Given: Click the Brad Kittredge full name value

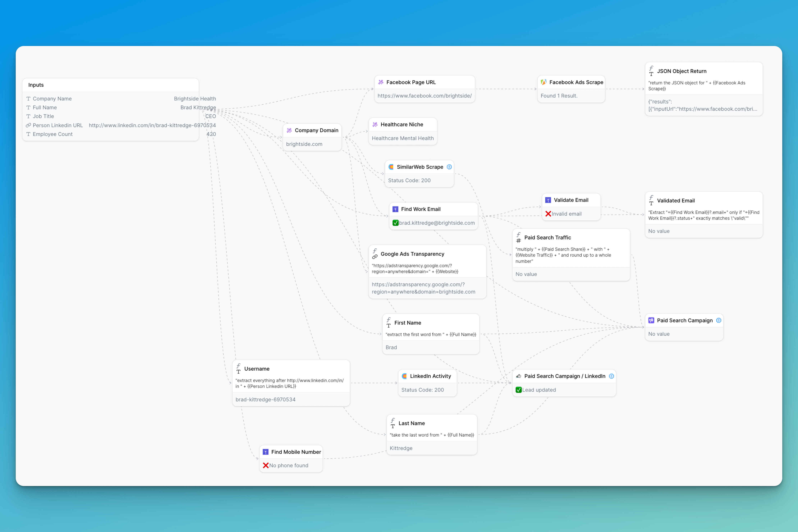Looking at the screenshot, I should coord(198,108).
